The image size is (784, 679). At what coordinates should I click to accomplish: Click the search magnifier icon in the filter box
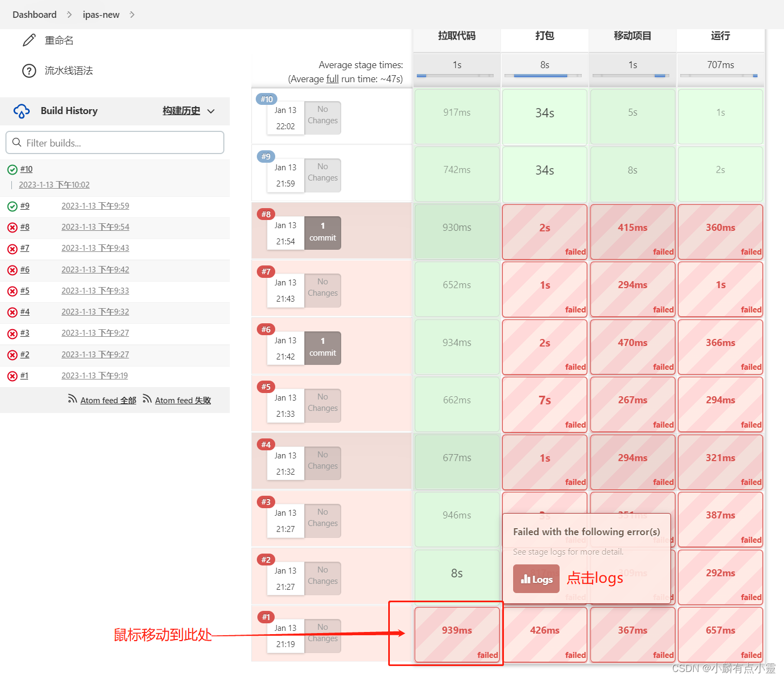tap(17, 143)
